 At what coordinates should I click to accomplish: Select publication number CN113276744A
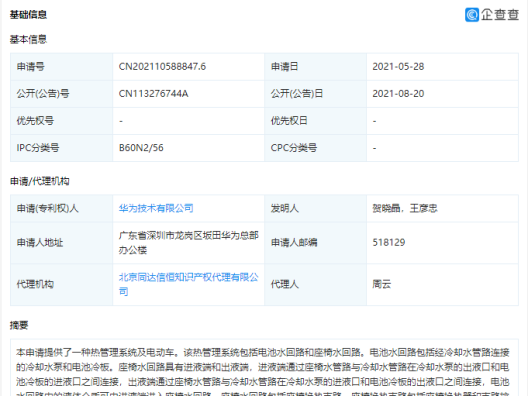154,94
